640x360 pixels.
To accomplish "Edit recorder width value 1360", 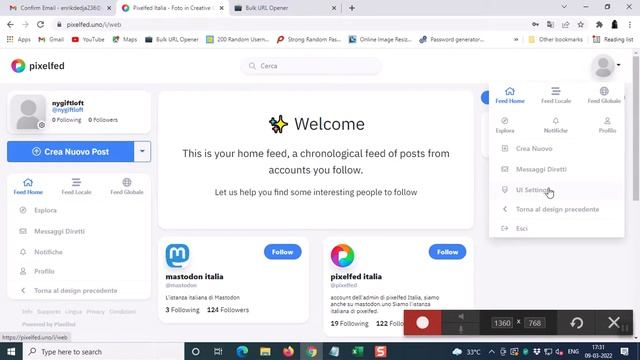I will click(502, 323).
